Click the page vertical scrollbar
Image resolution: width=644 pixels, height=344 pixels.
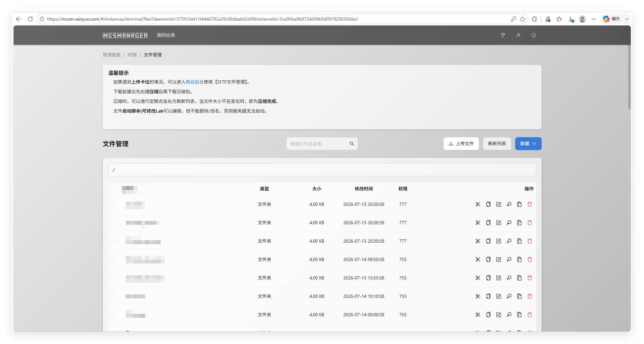click(629, 77)
